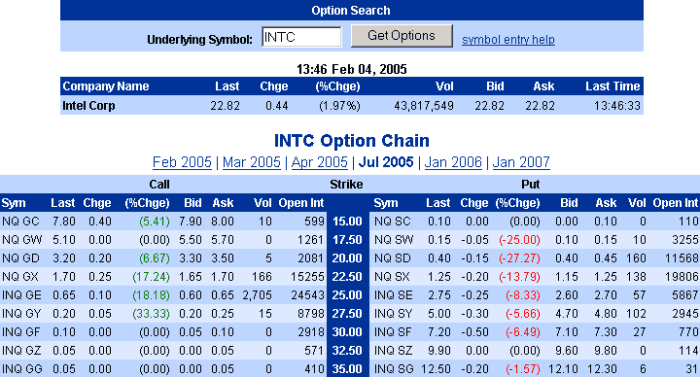Click the 20.00 strike price
Image resolution: width=700 pixels, height=377 pixels.
[x=347, y=258]
